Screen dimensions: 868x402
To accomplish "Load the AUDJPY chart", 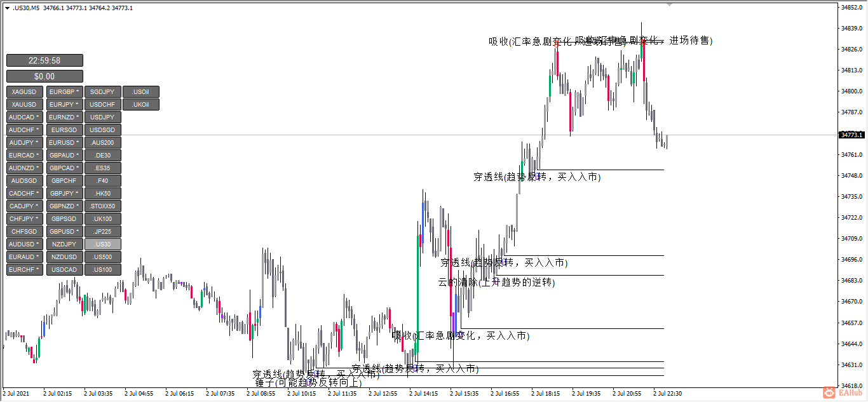I will pos(25,143).
